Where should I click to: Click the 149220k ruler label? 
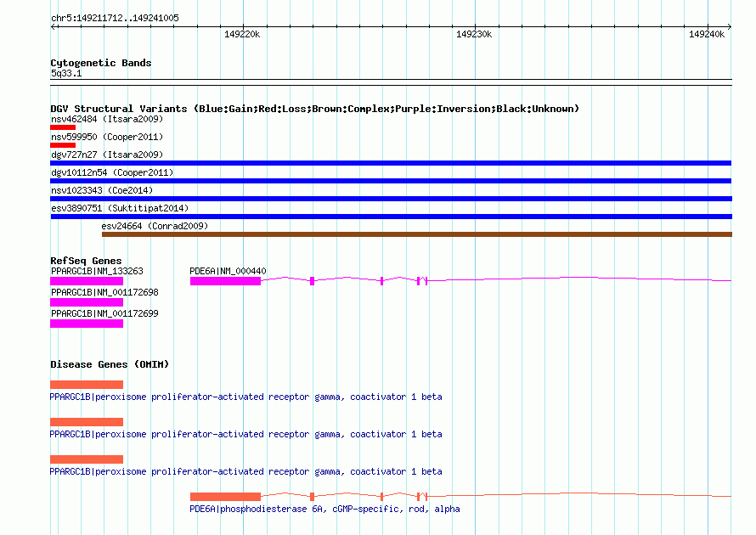coord(242,34)
